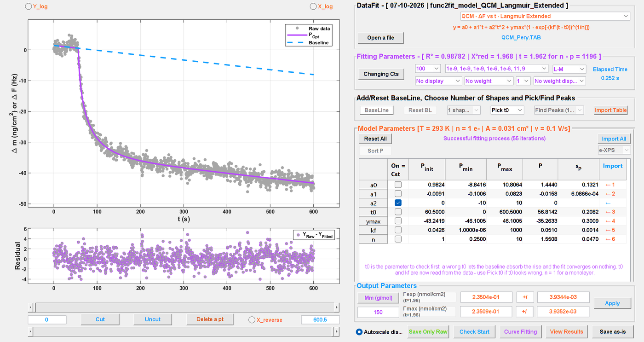
Task: Open the 100 iterations dropdown
Action: 428,69
